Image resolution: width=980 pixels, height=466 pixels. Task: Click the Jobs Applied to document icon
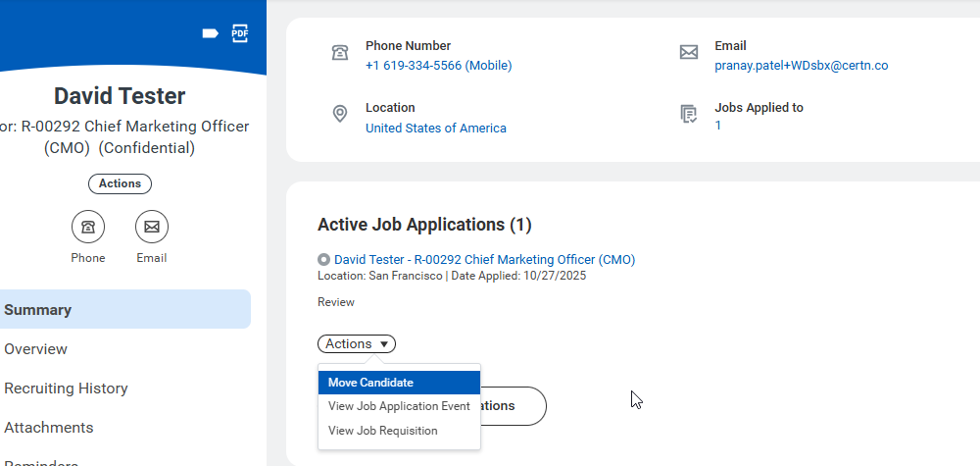[x=689, y=114]
